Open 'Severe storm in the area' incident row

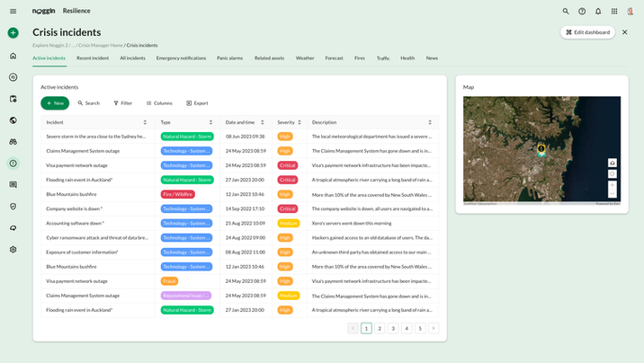pos(240,137)
